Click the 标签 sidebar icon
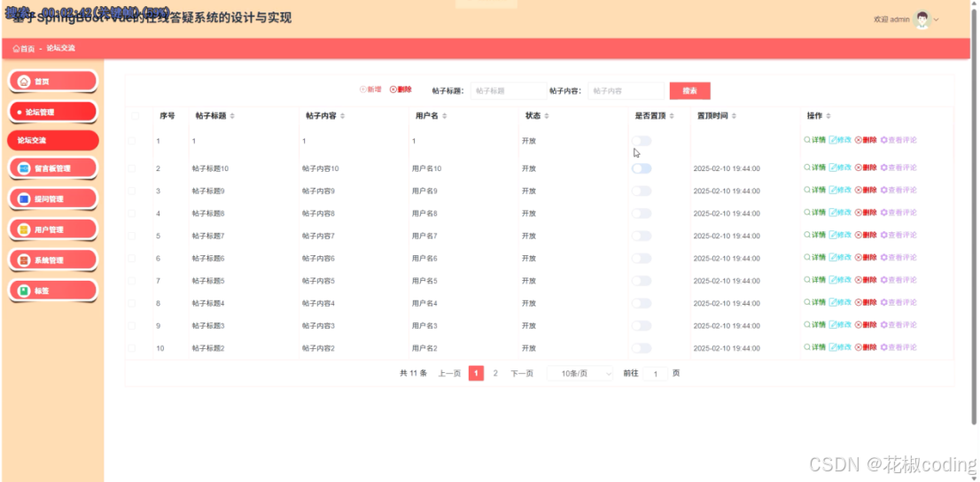The height and width of the screenshot is (482, 980). click(x=25, y=291)
